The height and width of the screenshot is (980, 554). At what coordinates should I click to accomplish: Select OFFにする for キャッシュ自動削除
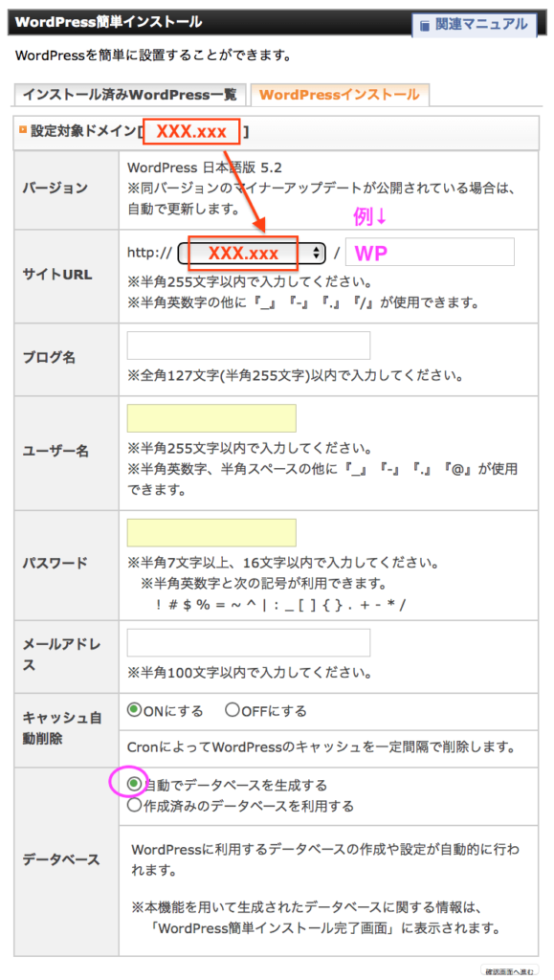[x=233, y=711]
